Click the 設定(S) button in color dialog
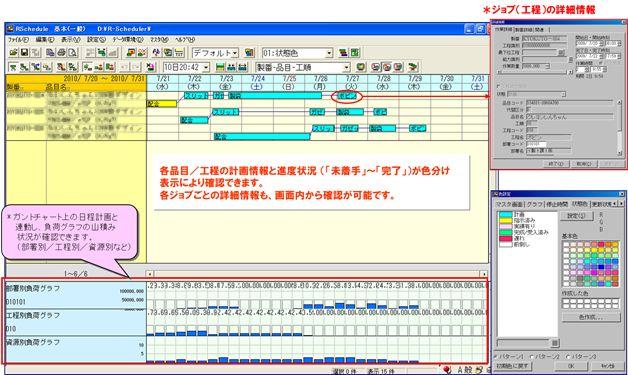The height and width of the screenshot is (375, 628). (576, 216)
